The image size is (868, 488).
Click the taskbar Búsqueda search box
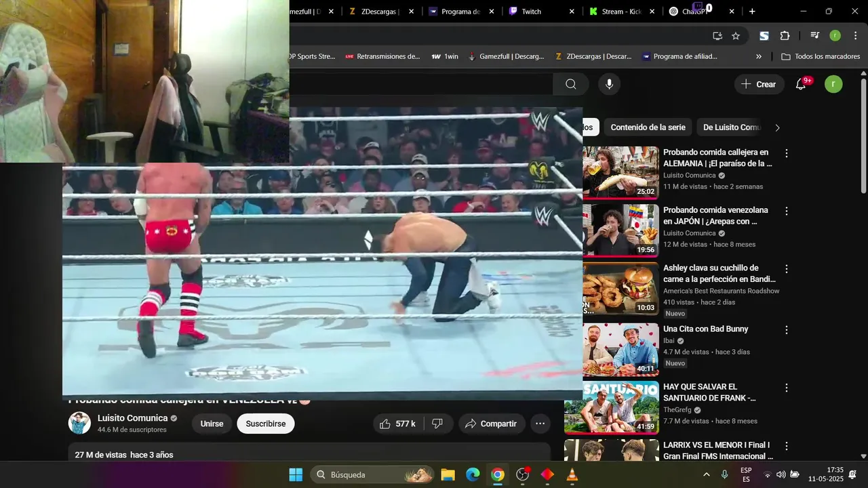pos(372,474)
